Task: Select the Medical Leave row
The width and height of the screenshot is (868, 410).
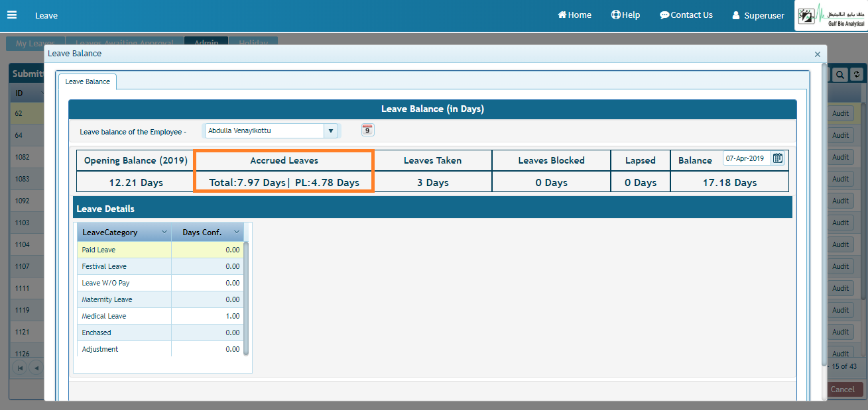Action: click(x=160, y=316)
